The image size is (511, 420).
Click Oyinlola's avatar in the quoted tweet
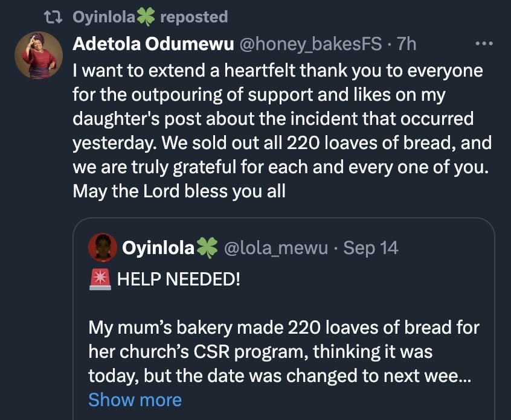tap(103, 247)
